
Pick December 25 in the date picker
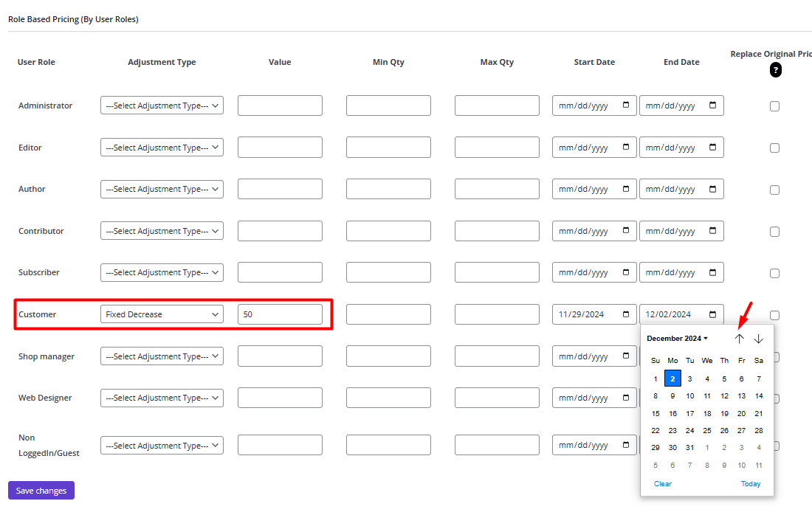tap(707, 430)
